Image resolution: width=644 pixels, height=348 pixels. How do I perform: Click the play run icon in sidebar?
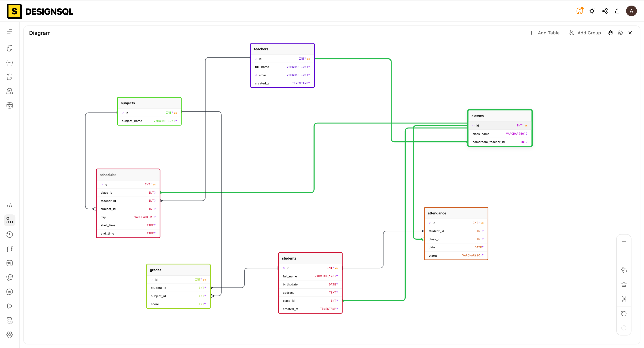pos(9,306)
